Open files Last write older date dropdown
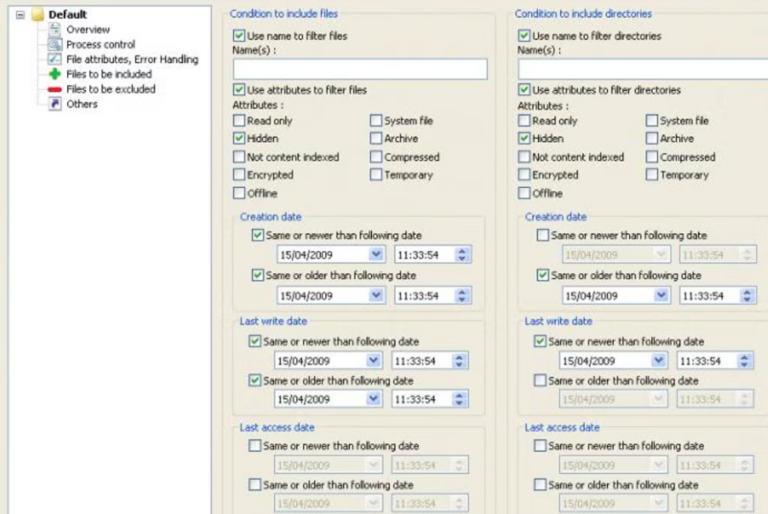This screenshot has width=768, height=514. pos(373,399)
